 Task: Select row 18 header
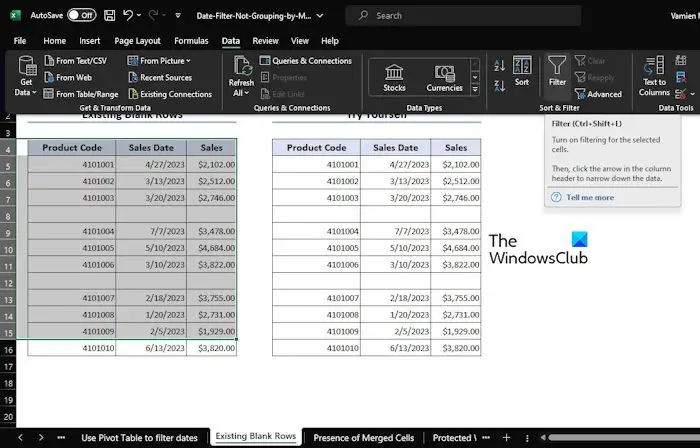tap(8, 383)
